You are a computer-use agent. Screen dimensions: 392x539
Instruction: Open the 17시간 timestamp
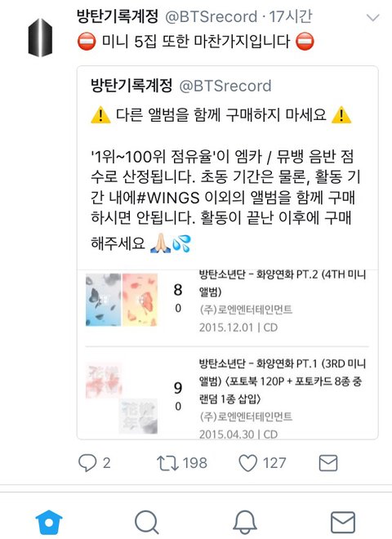pos(290,17)
